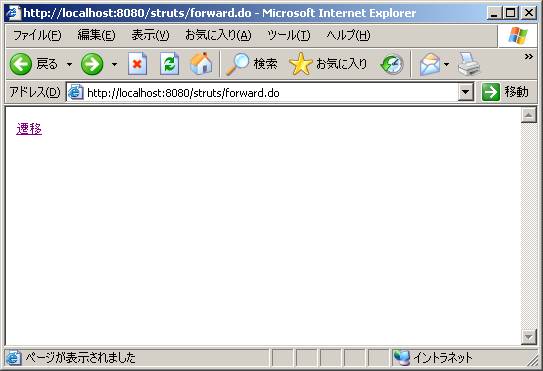
Task: Click the scrollbar up arrow
Action: point(529,115)
